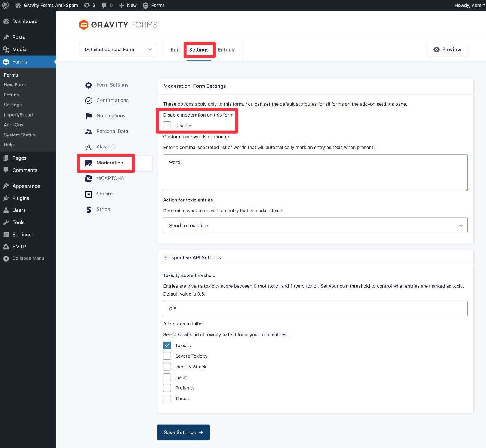Click the Akismet 'A' icon
The width and height of the screenshot is (486, 448).
[x=88, y=147]
